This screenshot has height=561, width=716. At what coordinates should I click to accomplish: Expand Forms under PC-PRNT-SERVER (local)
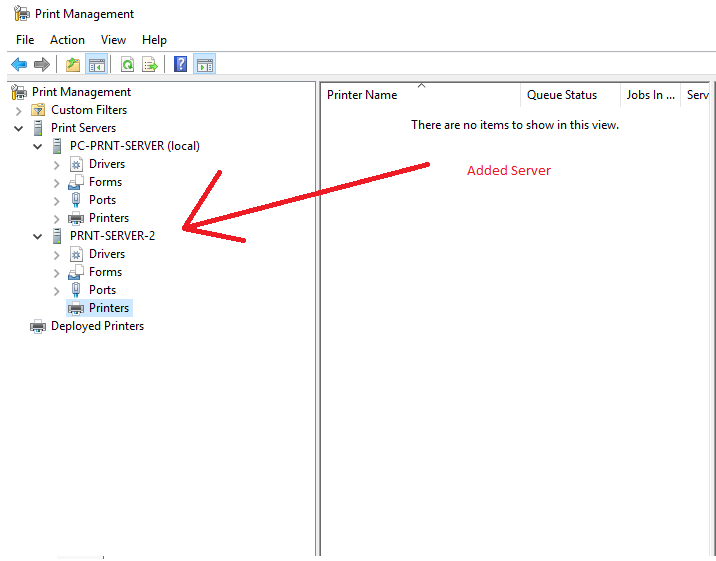(57, 183)
